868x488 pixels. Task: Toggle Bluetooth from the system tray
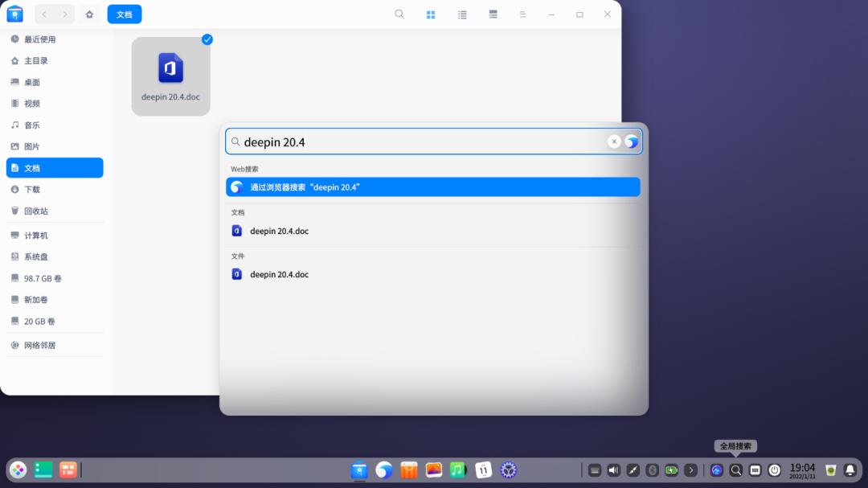tap(651, 470)
